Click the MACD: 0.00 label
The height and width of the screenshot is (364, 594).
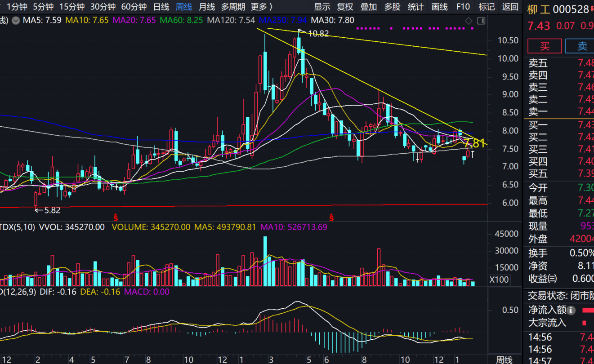[147, 292]
